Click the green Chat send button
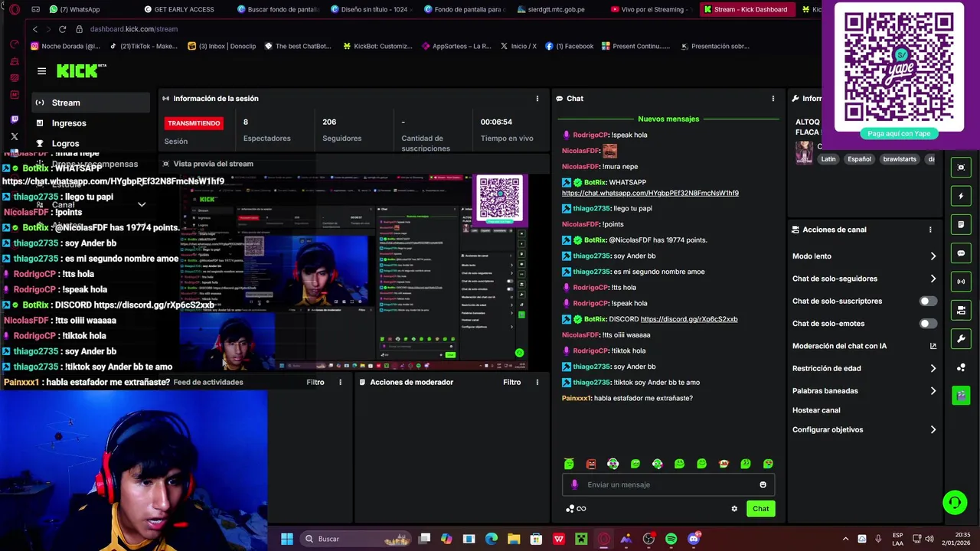This screenshot has height=551, width=980. point(760,509)
